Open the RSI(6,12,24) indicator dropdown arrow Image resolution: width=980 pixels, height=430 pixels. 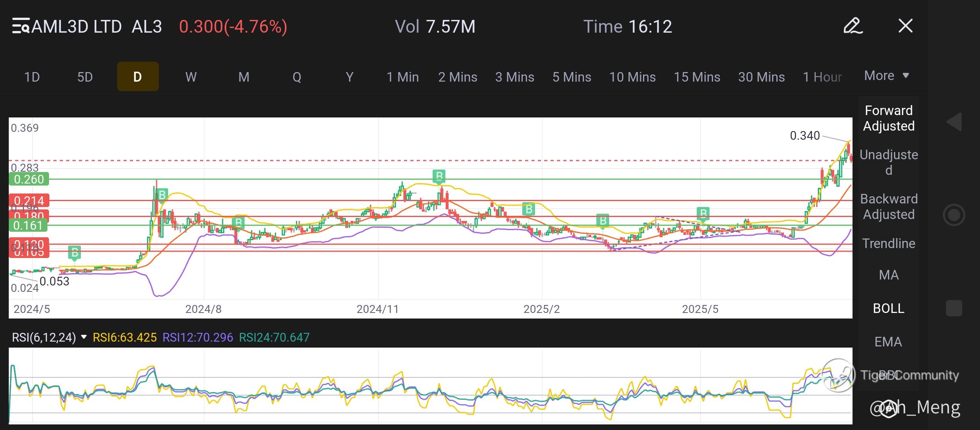tap(84, 337)
